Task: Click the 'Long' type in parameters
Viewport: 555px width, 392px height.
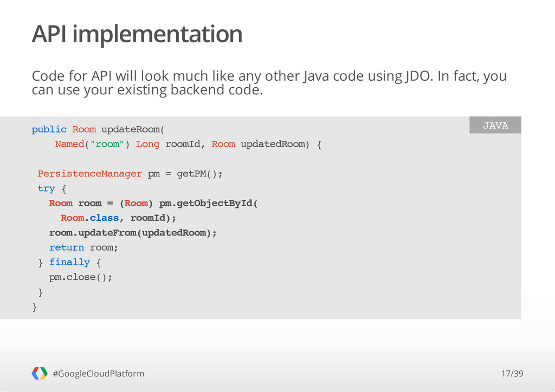Action: (147, 144)
